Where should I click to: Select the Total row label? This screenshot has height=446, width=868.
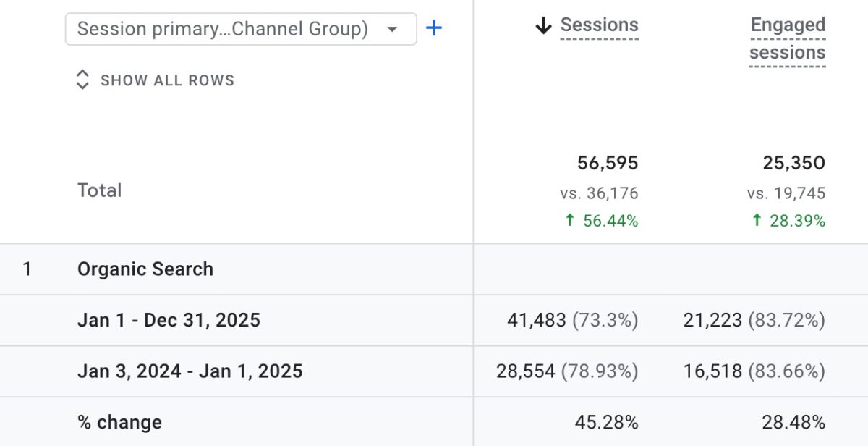(x=100, y=190)
